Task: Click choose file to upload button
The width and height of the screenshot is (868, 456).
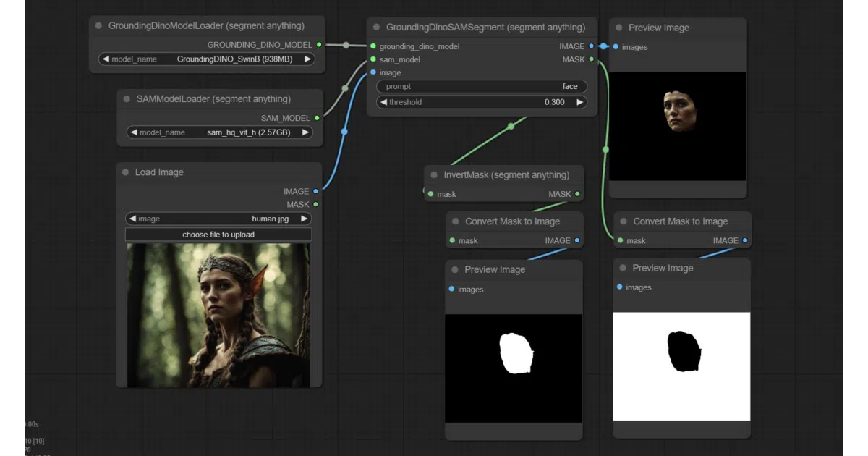Action: pyautogui.click(x=218, y=235)
